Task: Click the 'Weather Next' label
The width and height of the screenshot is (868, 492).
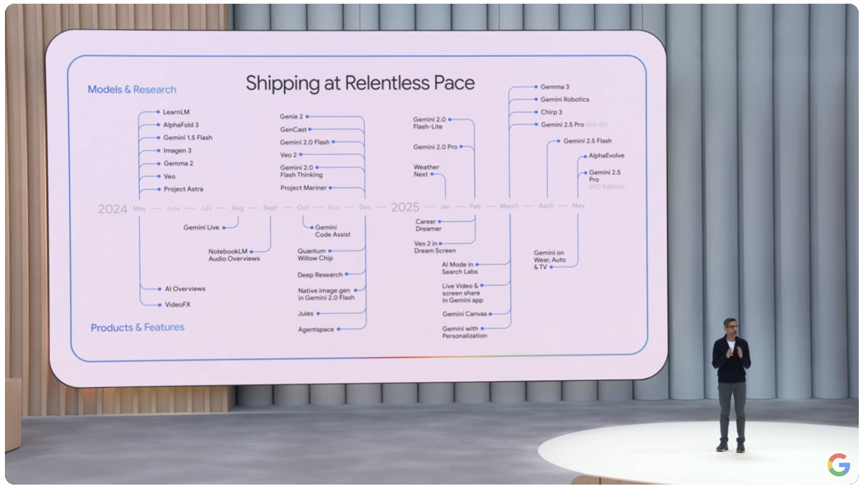Action: [426, 171]
